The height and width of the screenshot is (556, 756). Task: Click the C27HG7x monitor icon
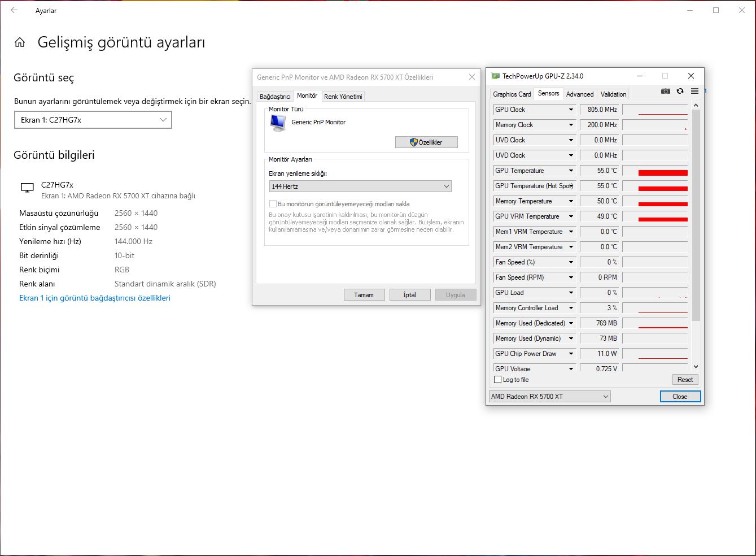pos(27,188)
